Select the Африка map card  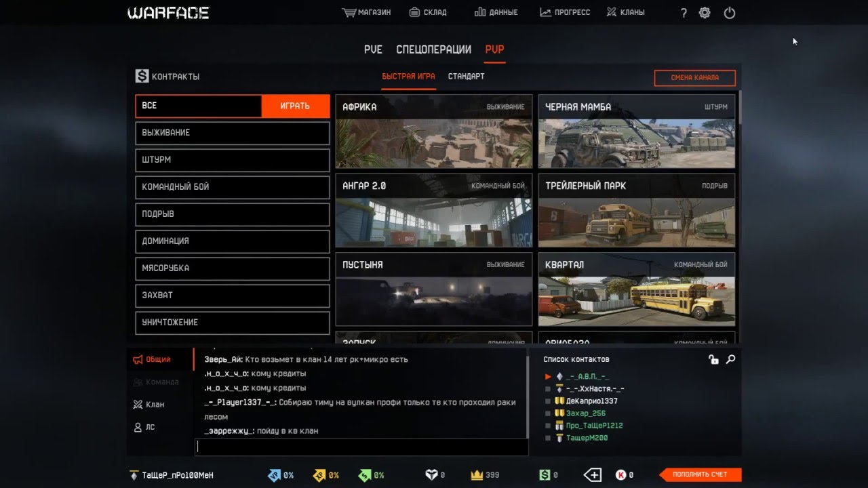(434, 131)
